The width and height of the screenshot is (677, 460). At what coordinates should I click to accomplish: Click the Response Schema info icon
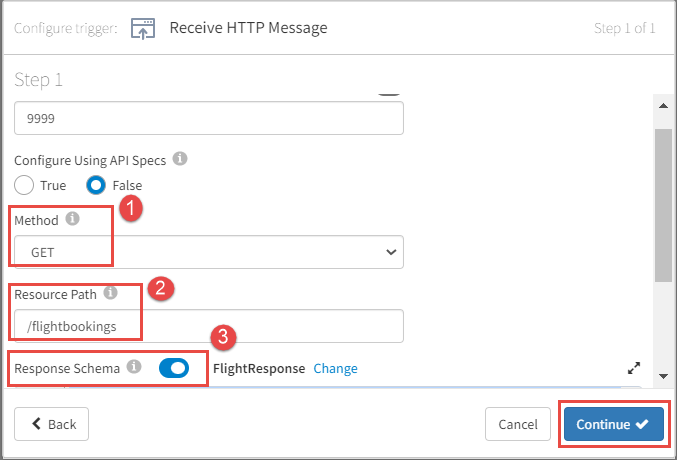coord(134,367)
